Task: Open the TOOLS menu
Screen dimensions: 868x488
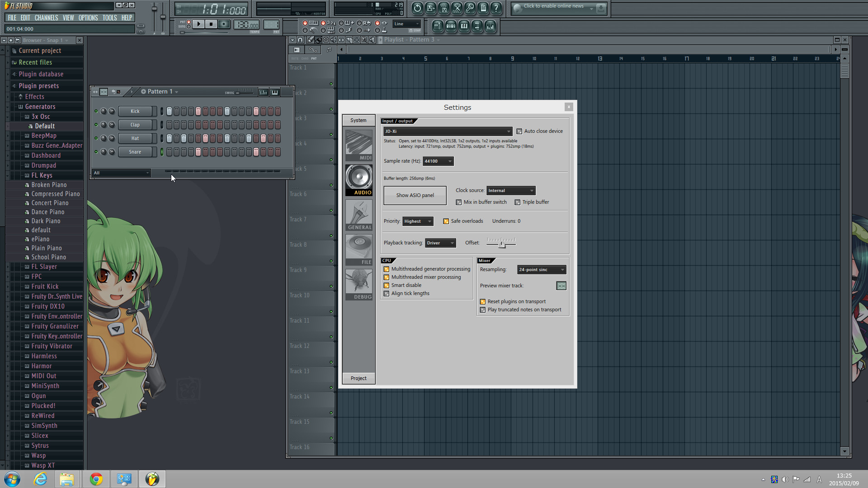Action: click(109, 18)
